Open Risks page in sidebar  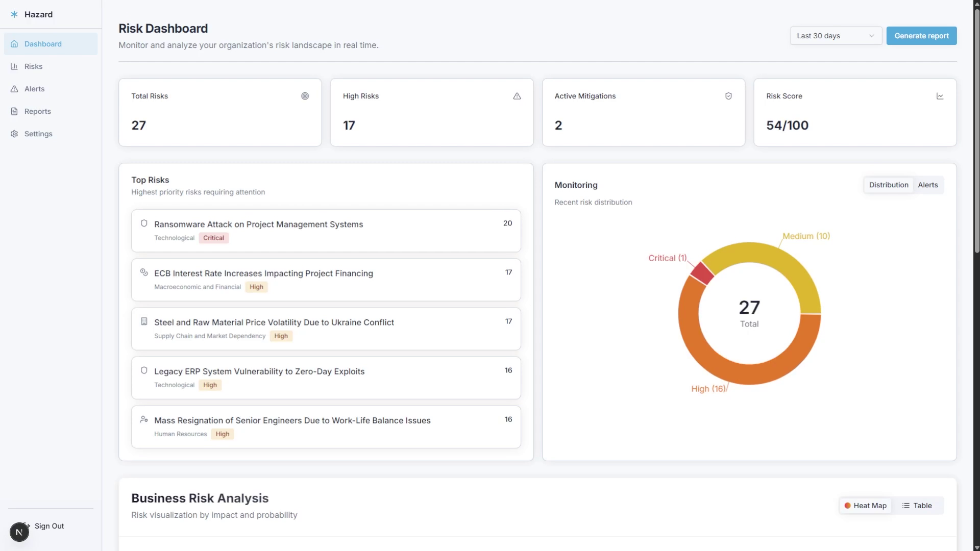pyautogui.click(x=34, y=66)
